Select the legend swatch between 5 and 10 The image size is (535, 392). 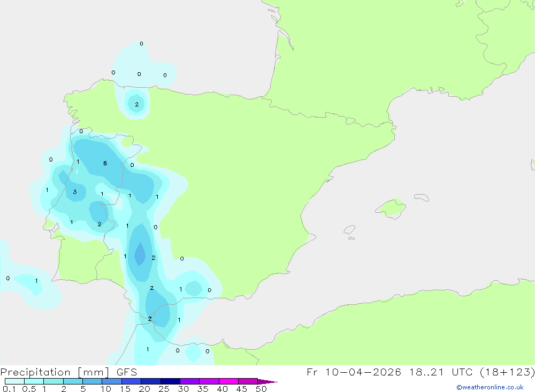[x=92, y=381]
